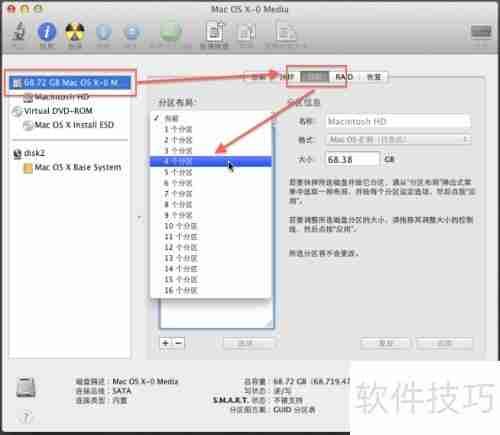Choose 6 partitions from layout menu

pos(211,183)
